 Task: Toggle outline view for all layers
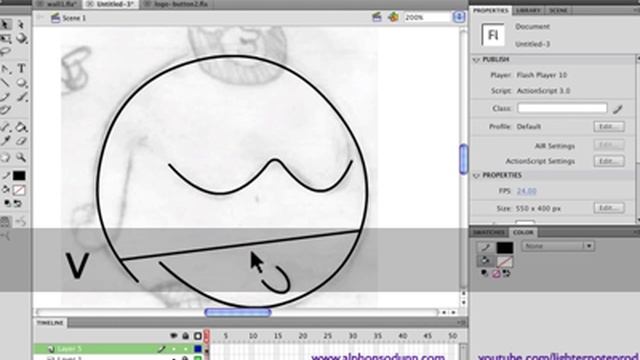pos(198,336)
